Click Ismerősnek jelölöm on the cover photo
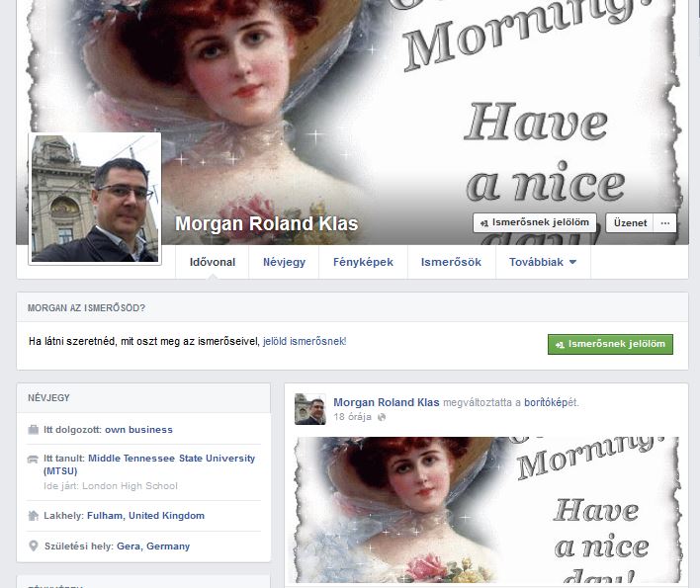This screenshot has width=700, height=588. click(535, 222)
